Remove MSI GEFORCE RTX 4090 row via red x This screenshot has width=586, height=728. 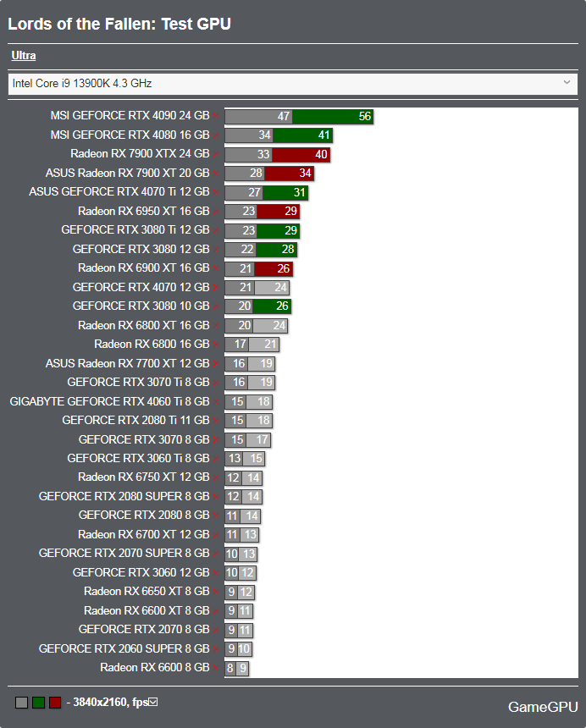[216, 116]
